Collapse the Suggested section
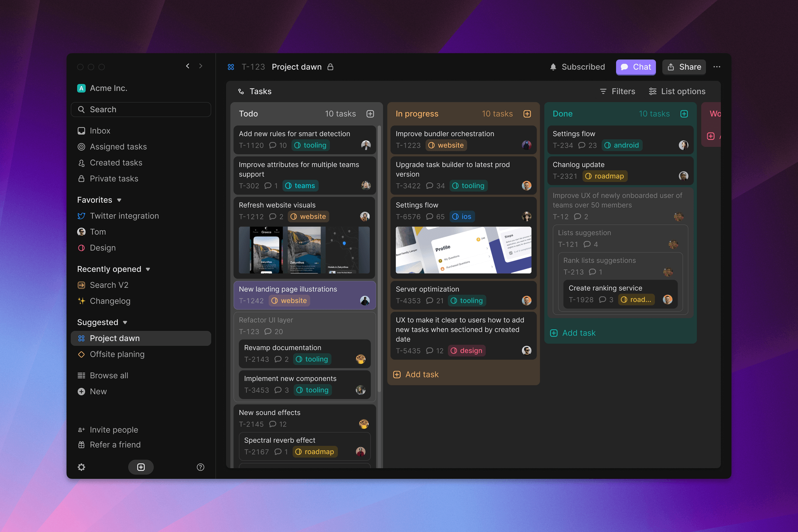 coord(125,322)
